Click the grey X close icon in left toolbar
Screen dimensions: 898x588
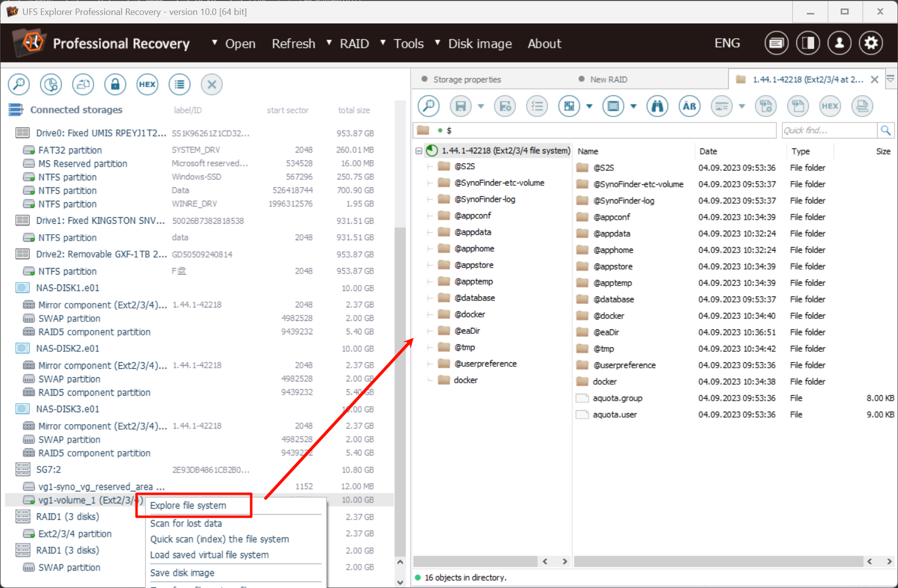click(212, 85)
